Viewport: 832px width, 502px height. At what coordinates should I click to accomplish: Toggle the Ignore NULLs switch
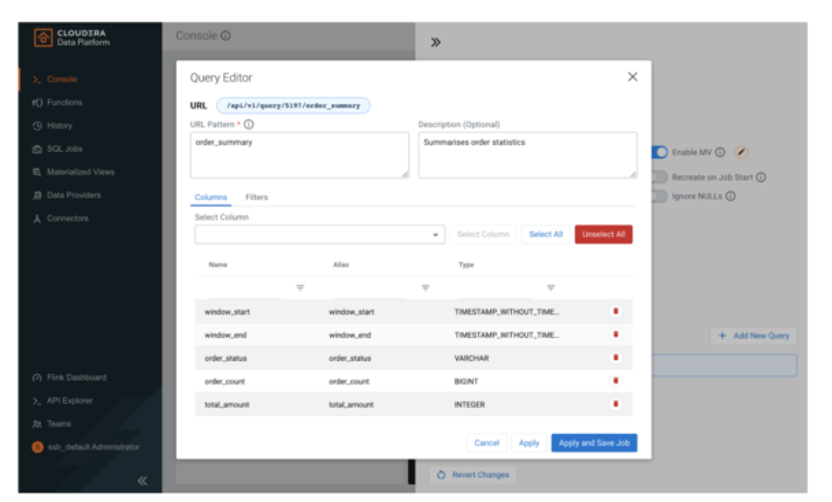[x=658, y=196]
